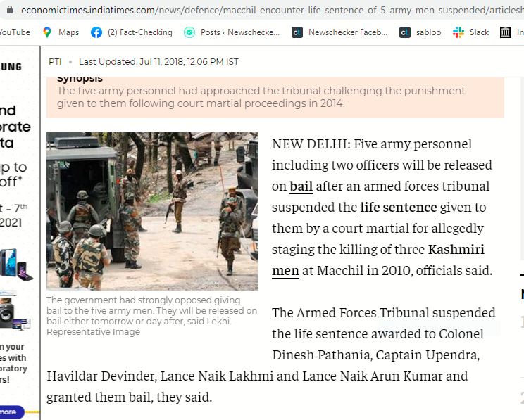Follow the 'life sentence' hyperlink
524x420 pixels.
click(x=399, y=208)
